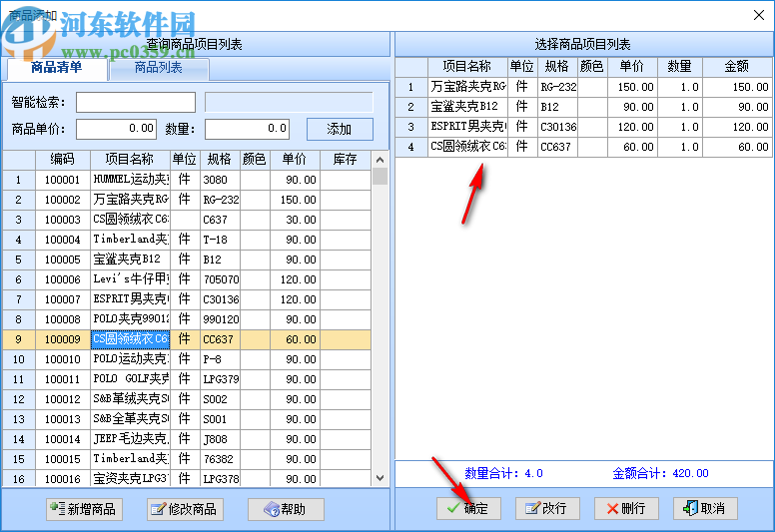
Task: Select Timberland row coded 100015
Action: 187,459
